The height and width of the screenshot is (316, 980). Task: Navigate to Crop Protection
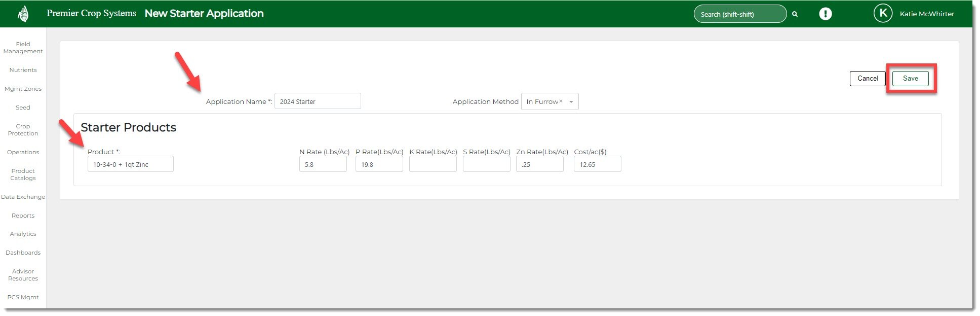(x=23, y=130)
